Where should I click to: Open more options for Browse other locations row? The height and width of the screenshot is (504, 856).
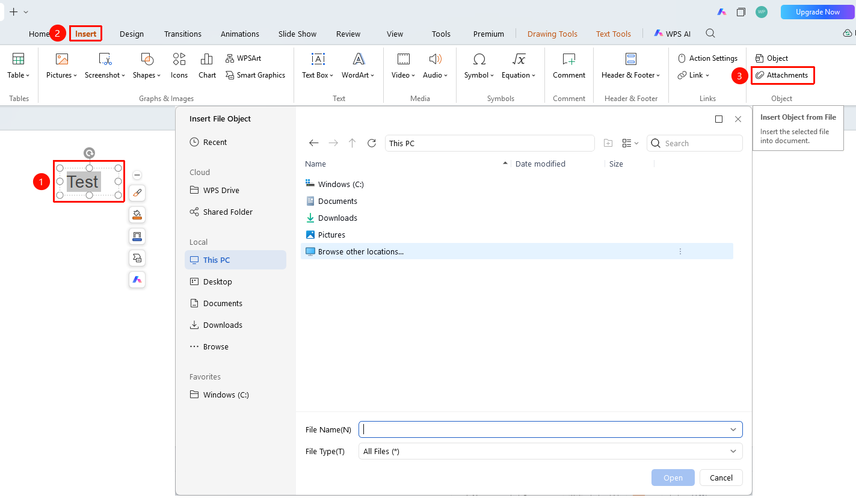[x=680, y=251]
